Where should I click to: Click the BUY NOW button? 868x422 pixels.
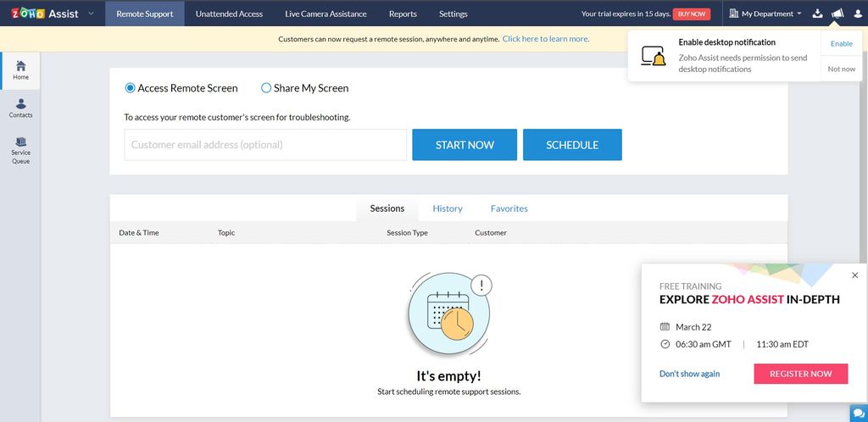tap(692, 14)
